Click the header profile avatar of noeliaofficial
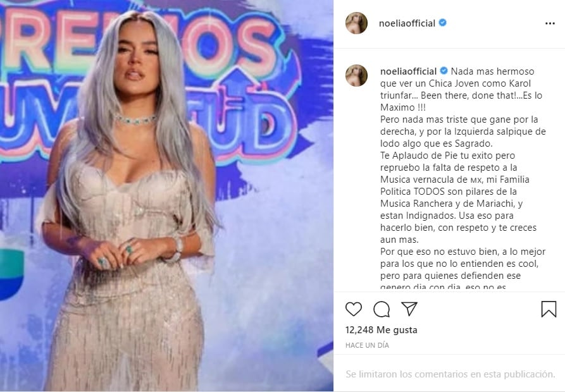 pos(356,23)
